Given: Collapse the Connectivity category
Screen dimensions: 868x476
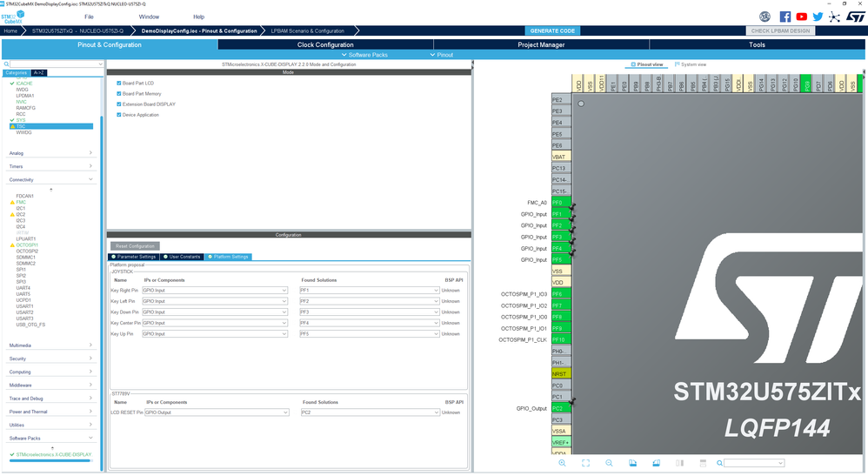Looking at the screenshot, I should coord(50,179).
